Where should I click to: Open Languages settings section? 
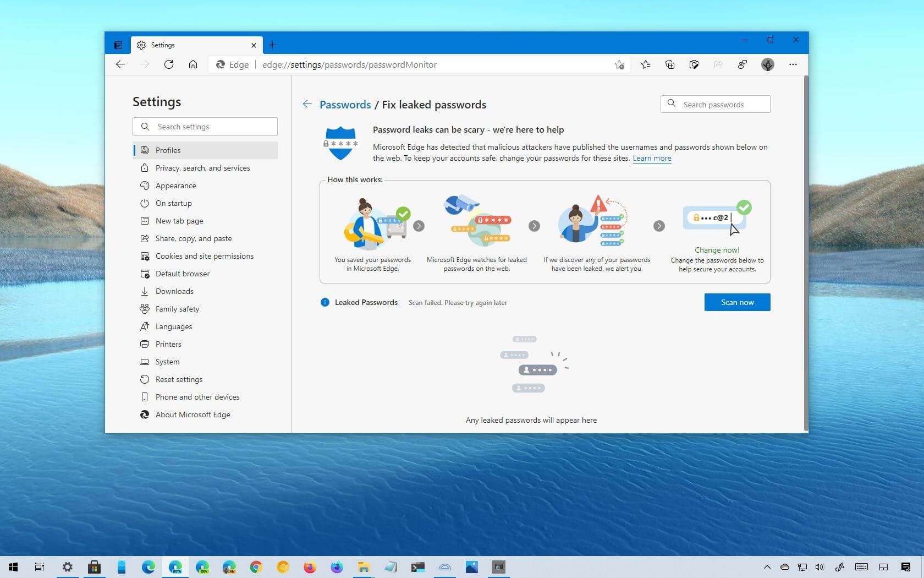(205, 326)
